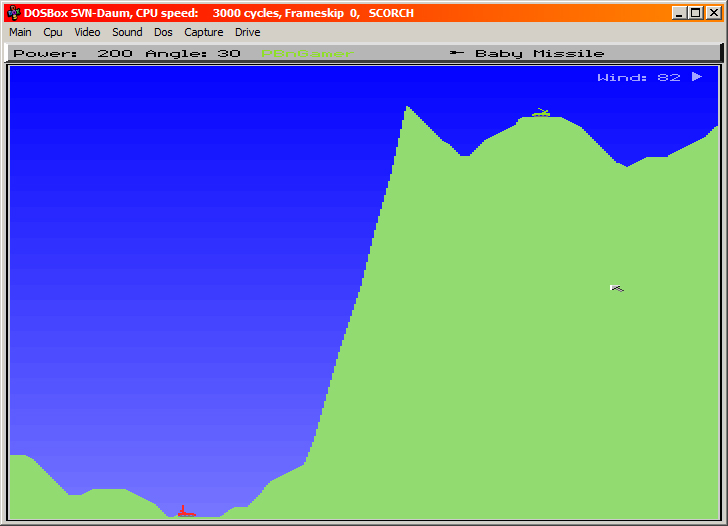The height and width of the screenshot is (526, 728).
Task: Click the Power value 200
Action: pos(116,53)
